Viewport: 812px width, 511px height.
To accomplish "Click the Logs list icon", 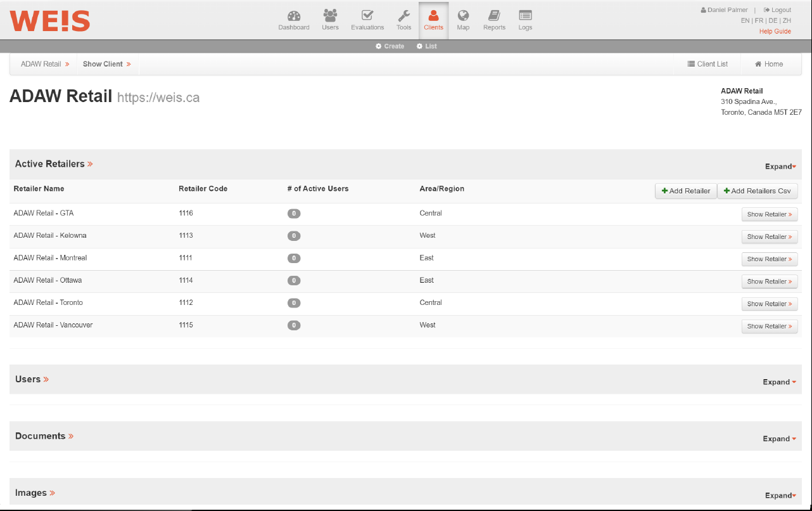I will pyautogui.click(x=525, y=16).
